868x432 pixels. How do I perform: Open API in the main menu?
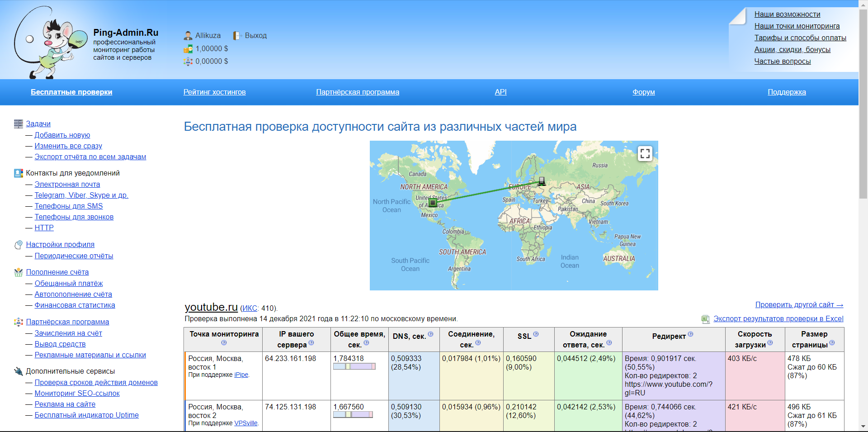point(500,92)
